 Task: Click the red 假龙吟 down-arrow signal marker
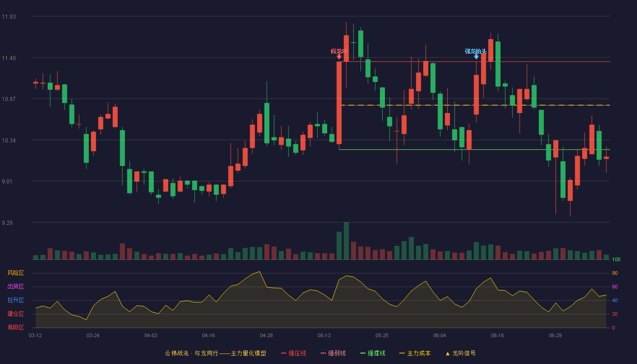[x=339, y=56]
